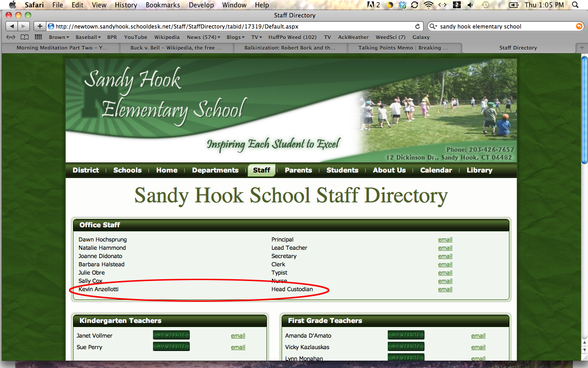Open HuffPo Weed (102) bookmark
Screen dimensions: 588x368
(x=292, y=37)
